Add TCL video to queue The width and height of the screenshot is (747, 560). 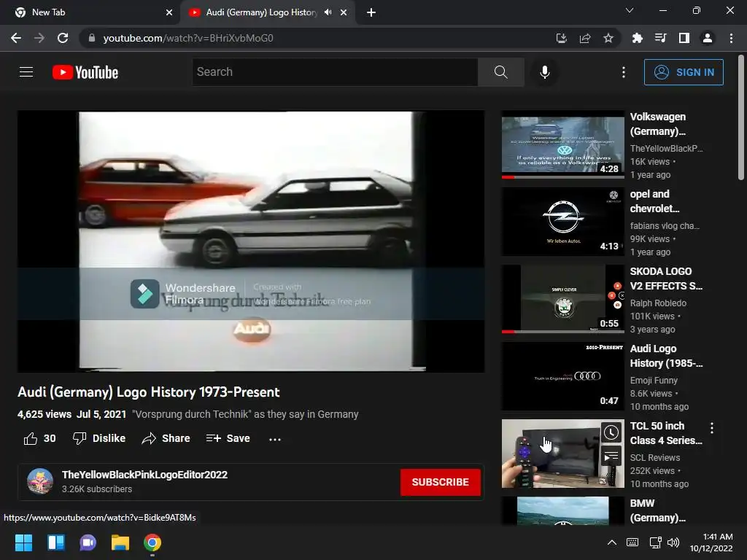click(x=611, y=456)
